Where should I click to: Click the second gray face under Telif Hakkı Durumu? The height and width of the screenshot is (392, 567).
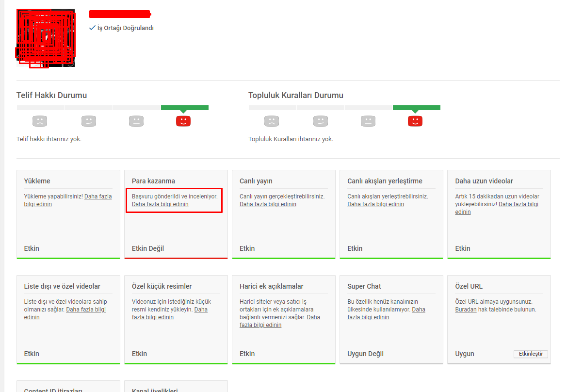89,121
